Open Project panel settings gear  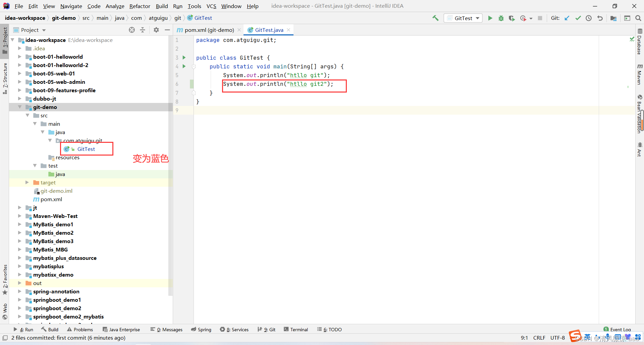tap(156, 30)
